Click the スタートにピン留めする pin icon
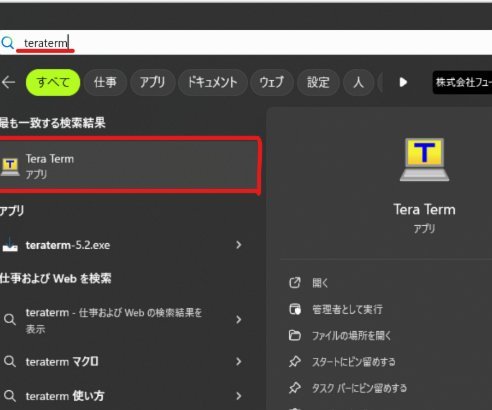 (x=295, y=362)
